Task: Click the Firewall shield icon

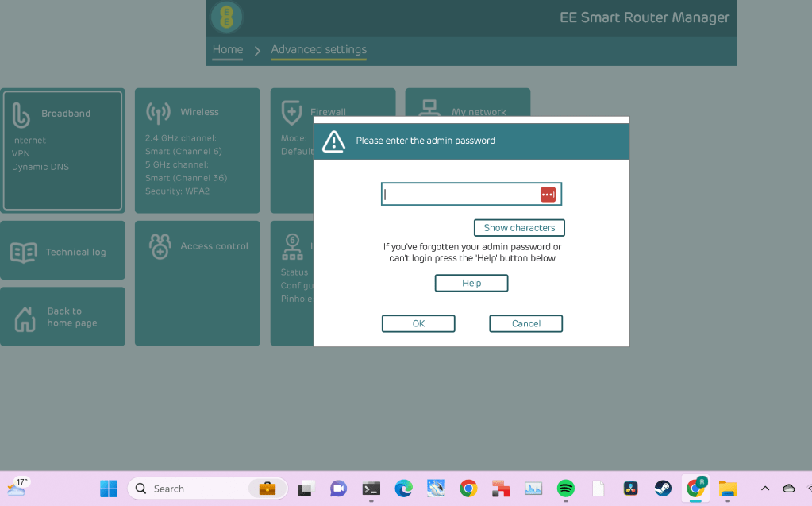Action: point(291,113)
